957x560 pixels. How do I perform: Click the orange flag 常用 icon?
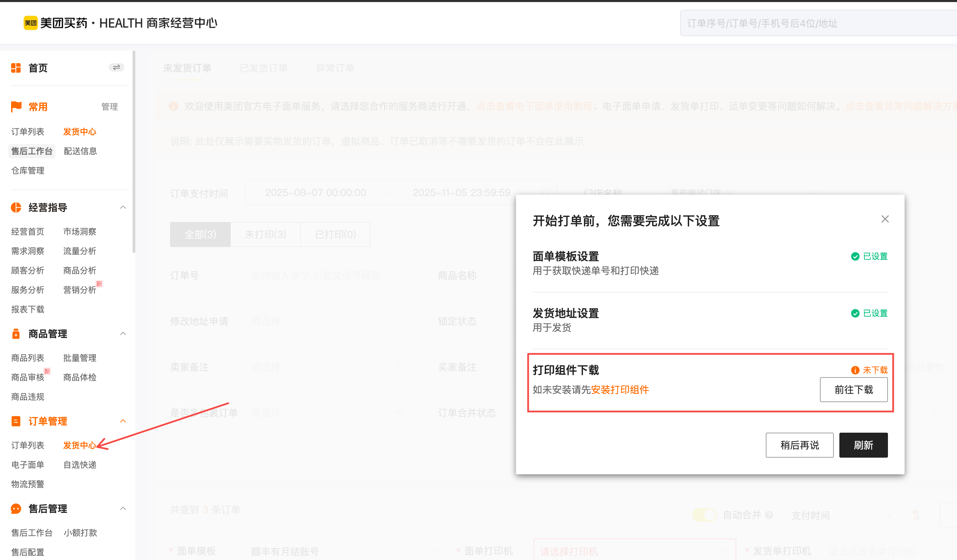coord(16,107)
